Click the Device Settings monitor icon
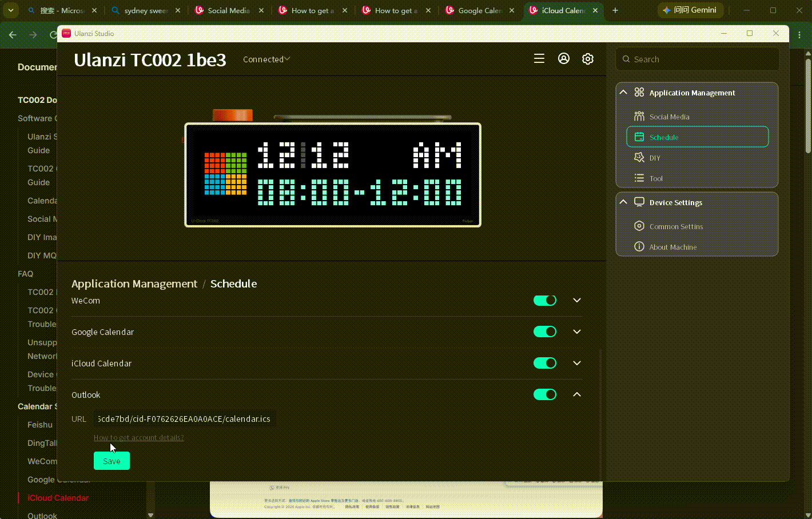Viewport: 812px width, 519px height. click(x=639, y=202)
